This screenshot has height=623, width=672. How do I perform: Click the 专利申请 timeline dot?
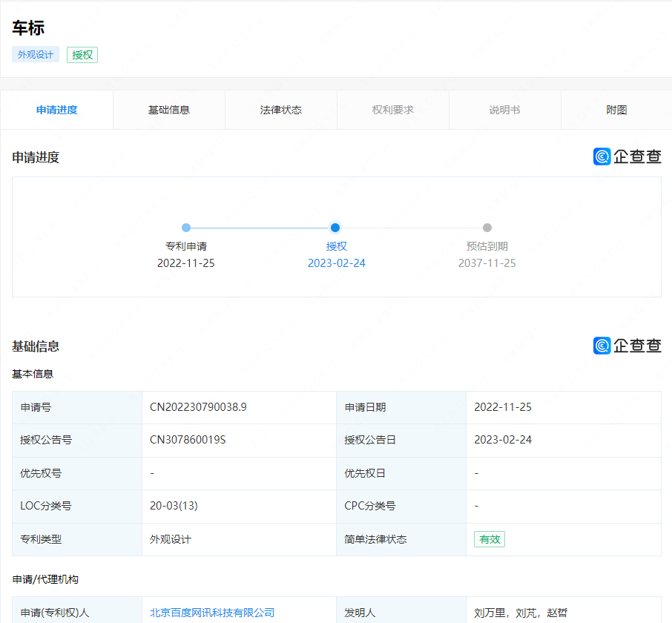(x=186, y=228)
